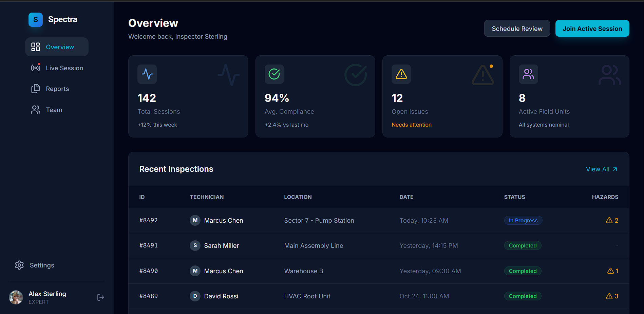Click inspection ID #8492

(149, 220)
